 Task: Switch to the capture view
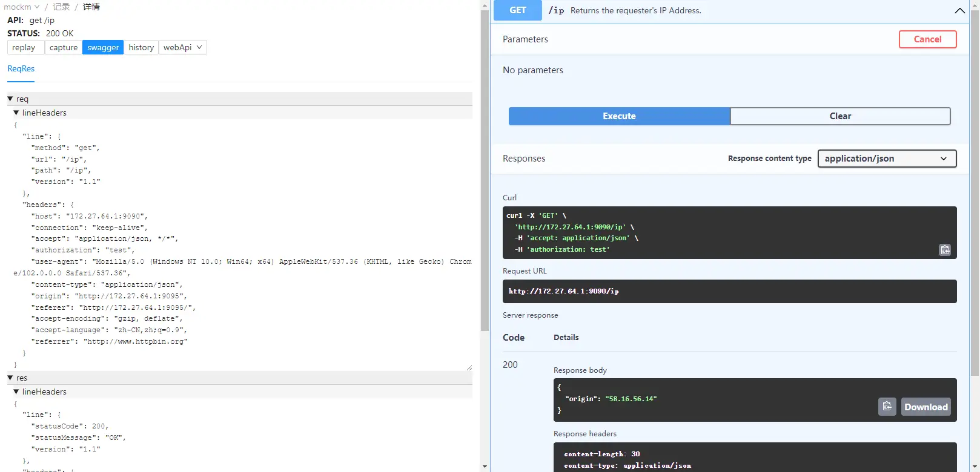point(64,47)
